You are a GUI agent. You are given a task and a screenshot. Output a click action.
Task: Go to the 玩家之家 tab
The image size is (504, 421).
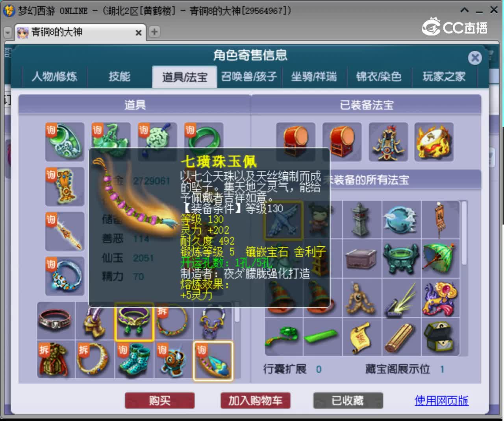click(444, 77)
